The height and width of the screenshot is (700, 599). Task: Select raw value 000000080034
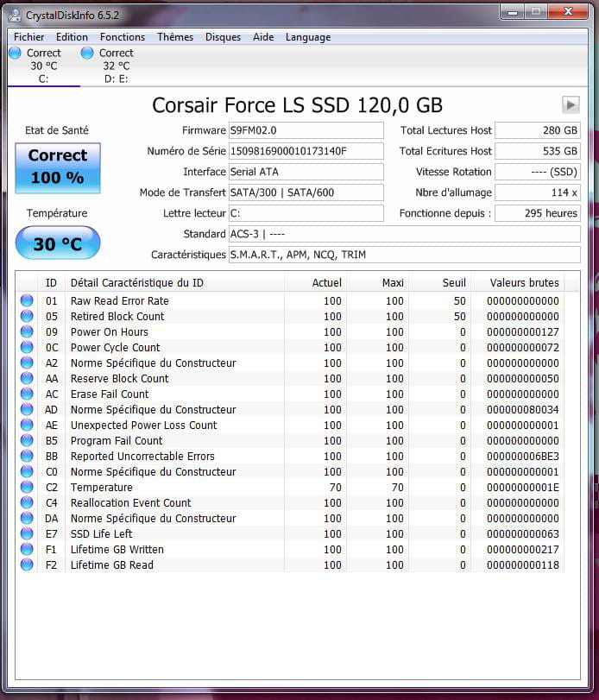523,409
